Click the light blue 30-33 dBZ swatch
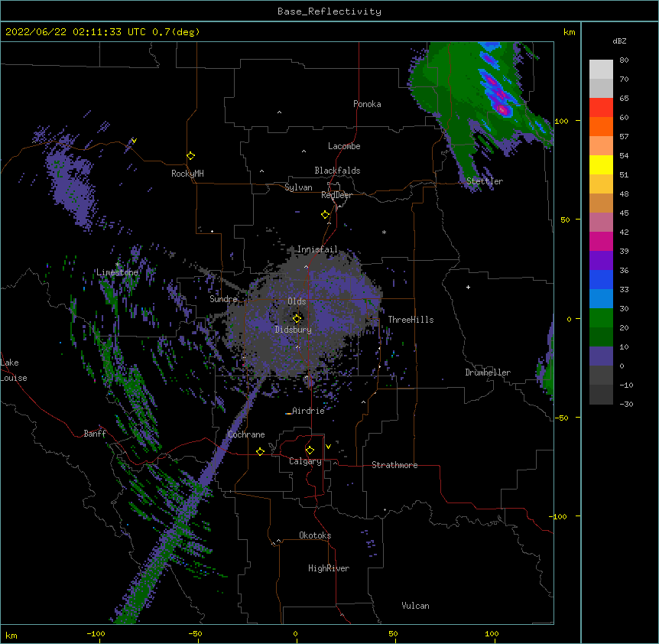The image size is (659, 644). 601,298
